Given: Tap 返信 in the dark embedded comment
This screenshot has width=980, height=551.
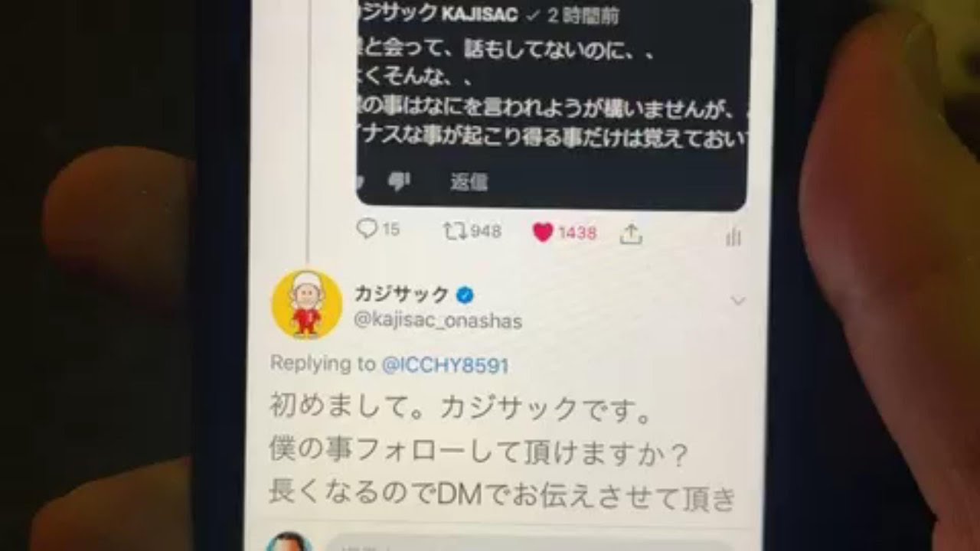Looking at the screenshot, I should 469,182.
